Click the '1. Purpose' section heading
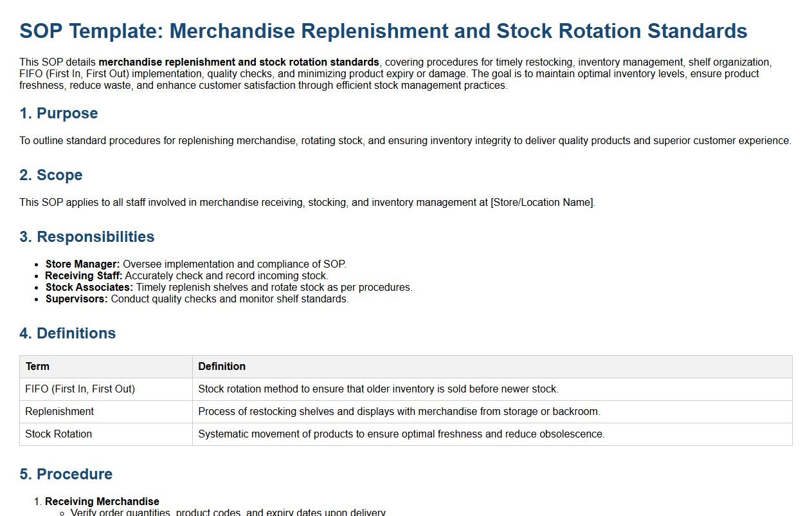This screenshot has width=812, height=516. pos(59,113)
